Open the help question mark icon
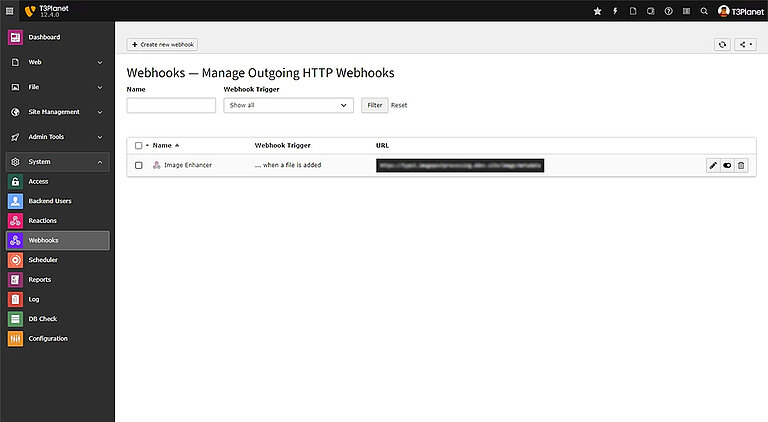Viewport: 768px width, 422px height. click(668, 11)
